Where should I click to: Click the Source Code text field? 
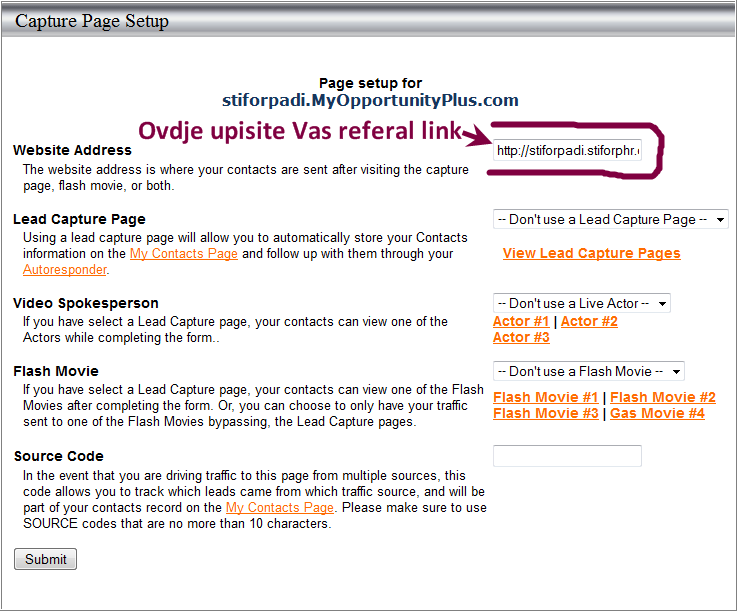click(x=567, y=456)
